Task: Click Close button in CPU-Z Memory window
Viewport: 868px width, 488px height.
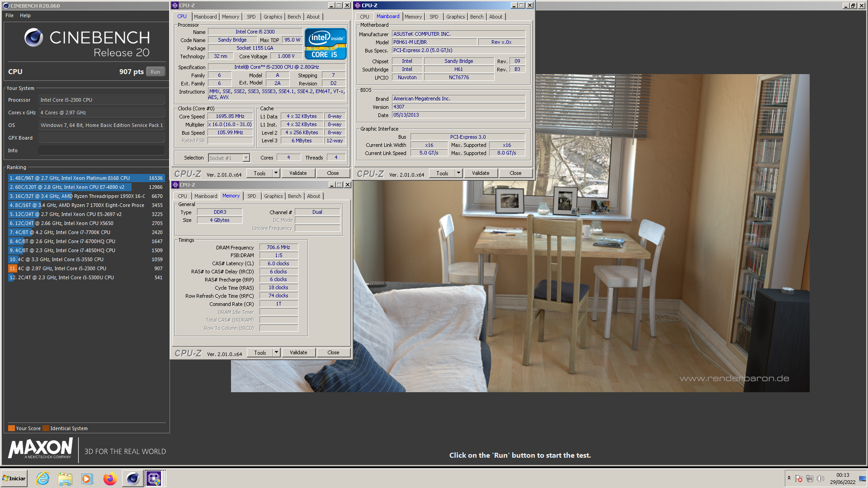Action: (334, 352)
